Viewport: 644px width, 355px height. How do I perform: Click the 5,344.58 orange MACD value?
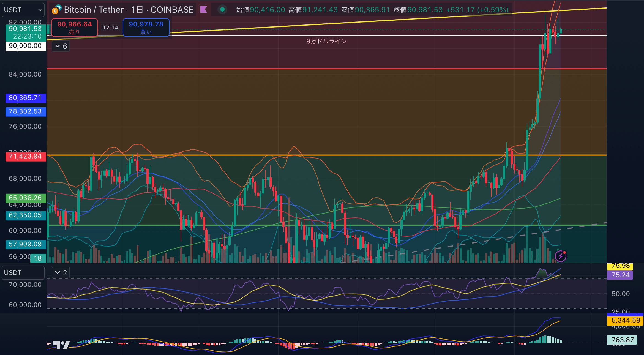(625, 320)
